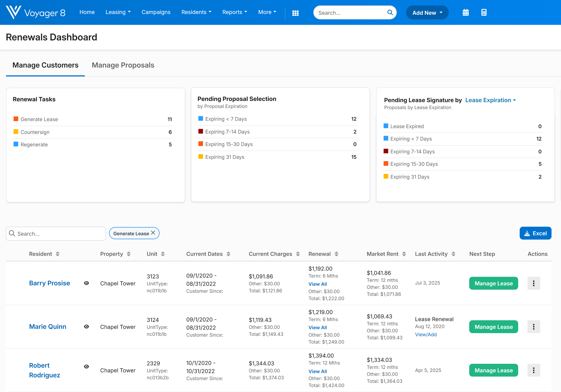Select the Regenerate task row

click(93, 144)
